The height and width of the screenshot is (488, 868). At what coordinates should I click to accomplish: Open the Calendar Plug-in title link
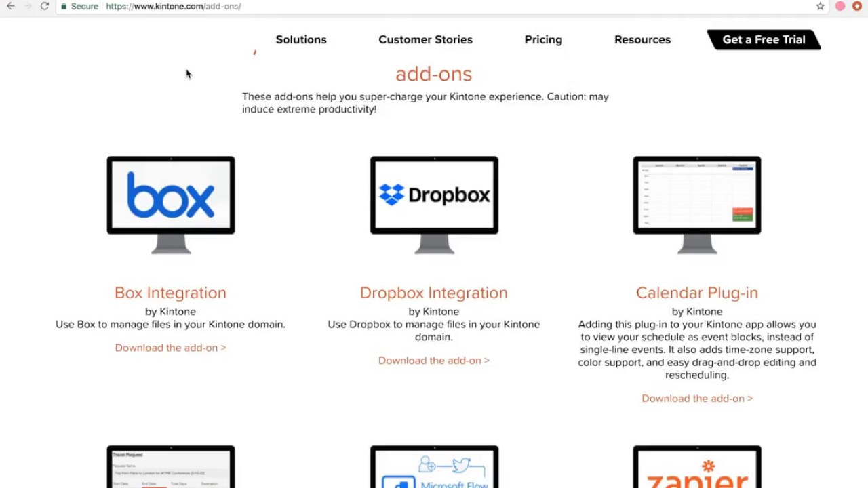697,293
